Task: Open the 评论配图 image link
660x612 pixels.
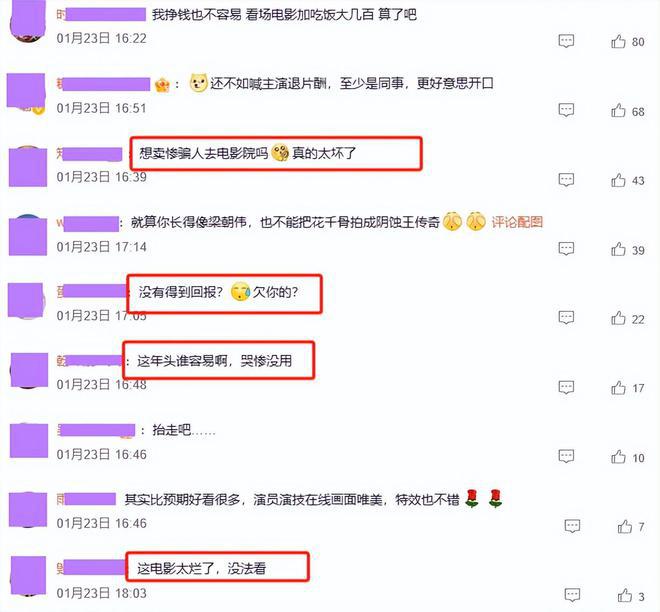Action: point(517,222)
